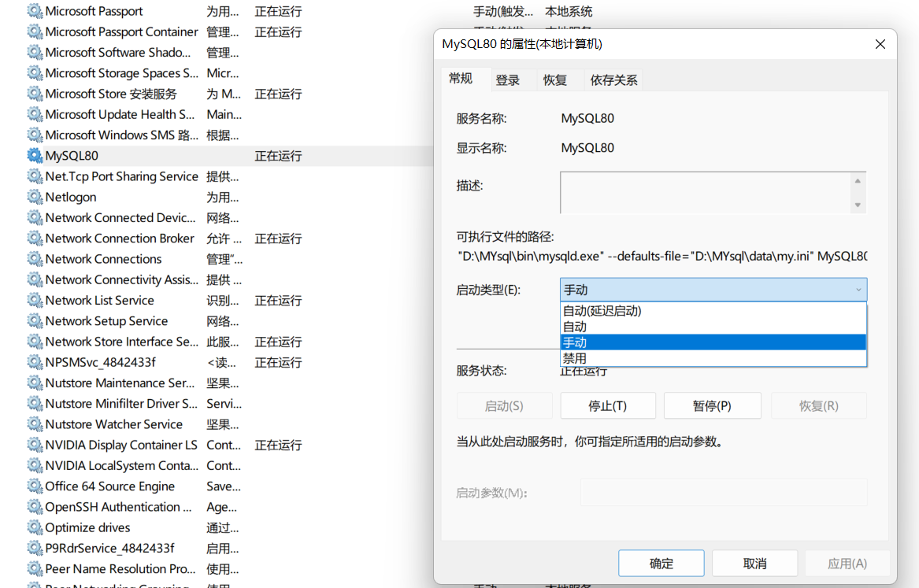919x588 pixels.
Task: Click gear icon of P9RdrService_4842433f
Action: pos(35,548)
